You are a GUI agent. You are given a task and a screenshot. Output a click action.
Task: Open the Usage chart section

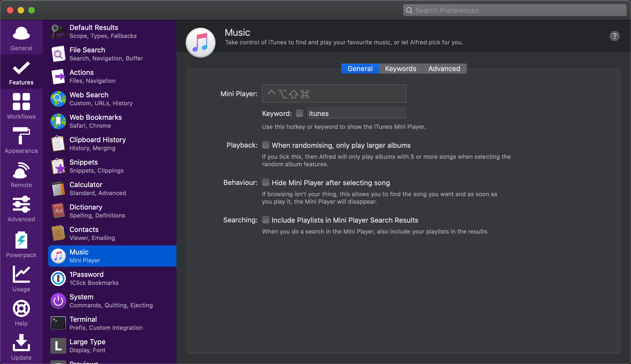pos(21,279)
